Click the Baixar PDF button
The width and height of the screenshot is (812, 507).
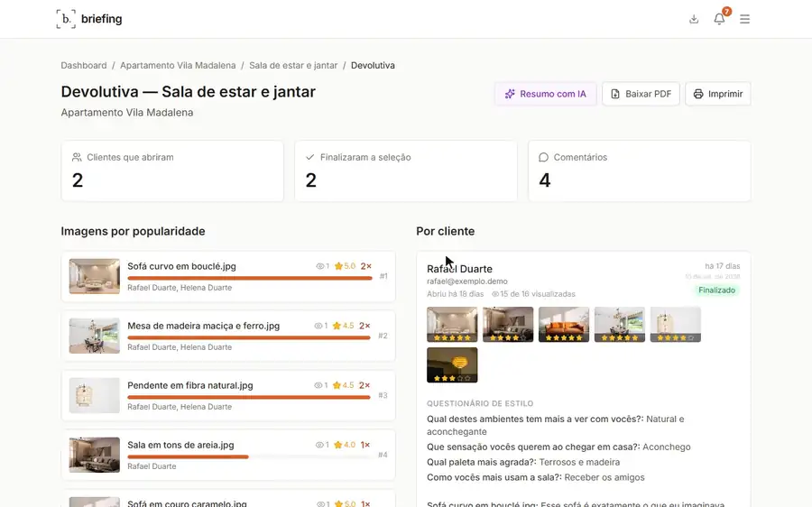(641, 94)
